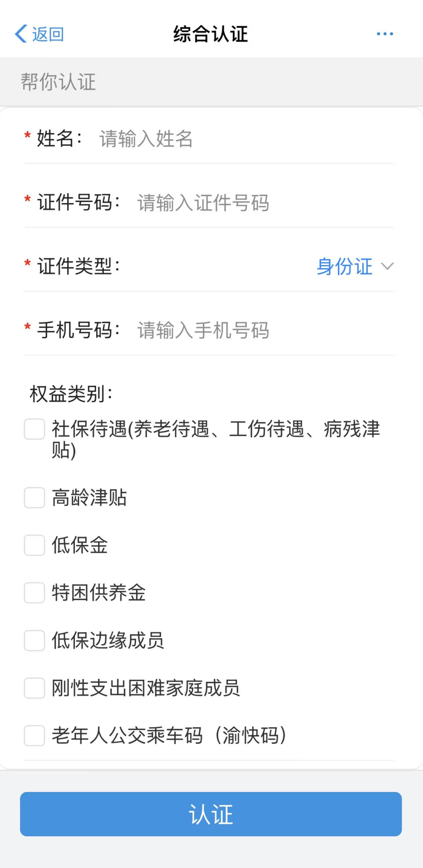Screen dimensions: 423x868
Task: Open the three-dot more options menu
Action: (384, 34)
